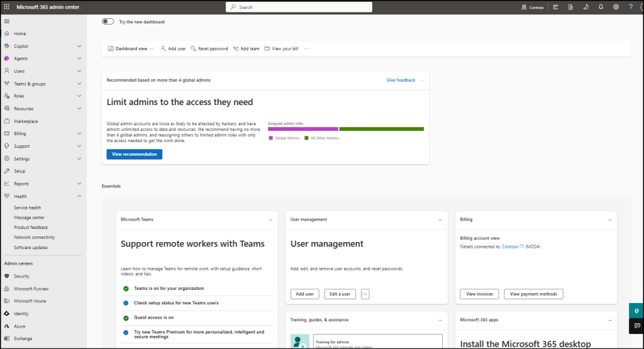Open Network connectivity under Health
Image resolution: width=644 pixels, height=349 pixels.
pos(35,237)
